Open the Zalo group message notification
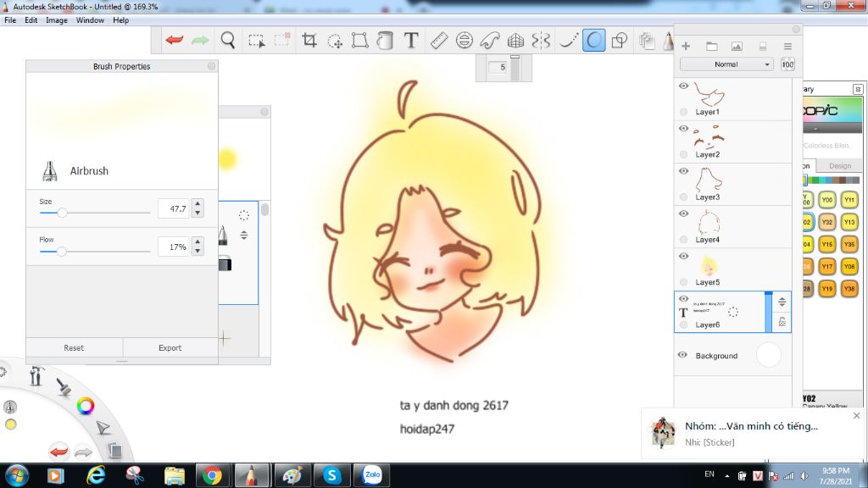The width and height of the screenshot is (868, 488). [751, 433]
